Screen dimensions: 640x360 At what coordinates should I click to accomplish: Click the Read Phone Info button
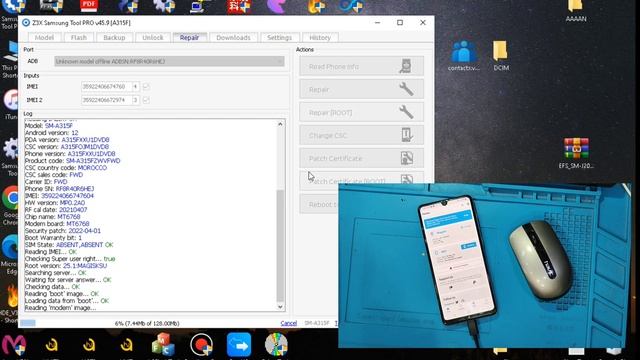click(361, 66)
